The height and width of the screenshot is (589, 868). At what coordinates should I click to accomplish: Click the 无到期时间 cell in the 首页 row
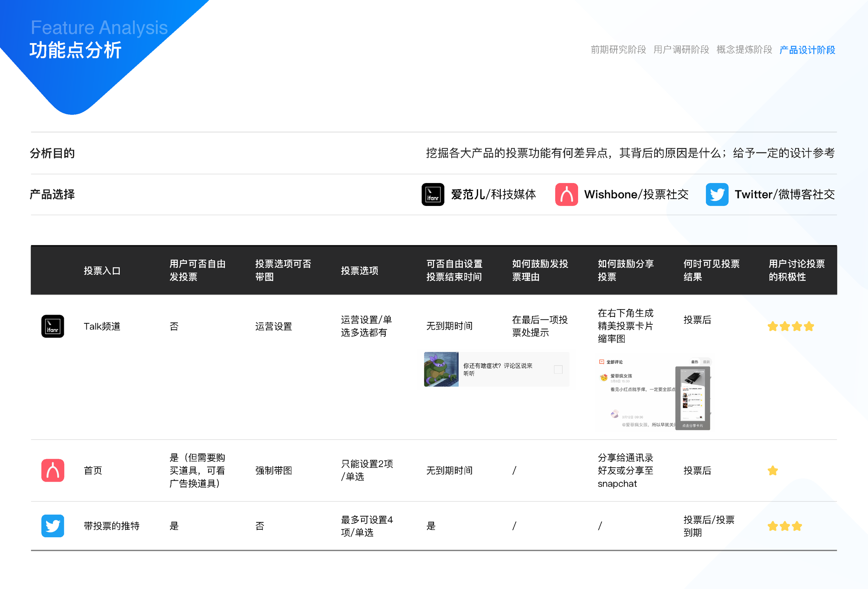click(449, 471)
